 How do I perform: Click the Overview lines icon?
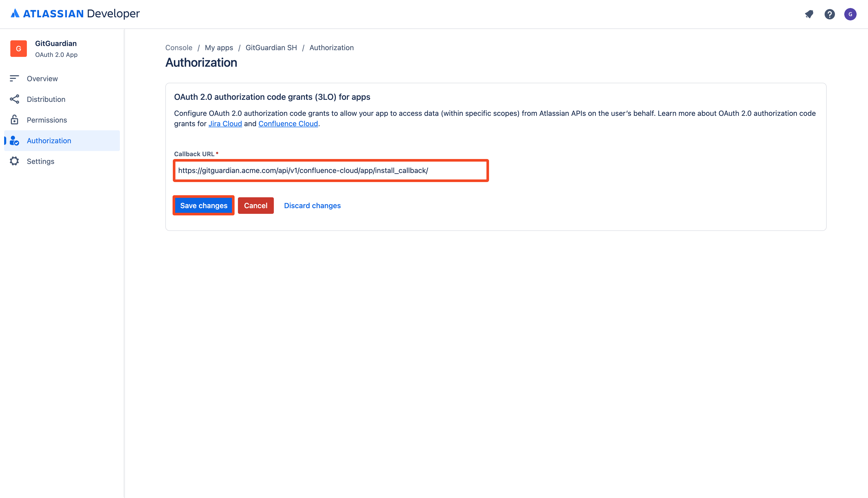coord(14,78)
